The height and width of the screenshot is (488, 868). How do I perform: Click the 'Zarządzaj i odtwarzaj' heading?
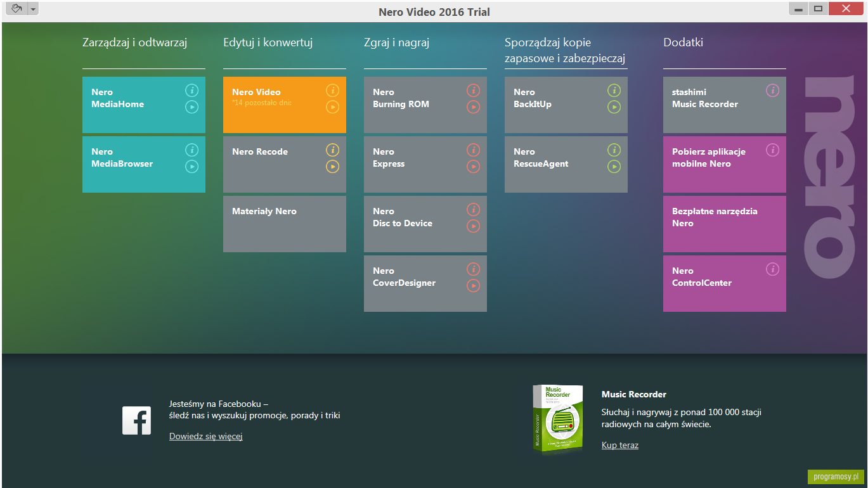[135, 43]
